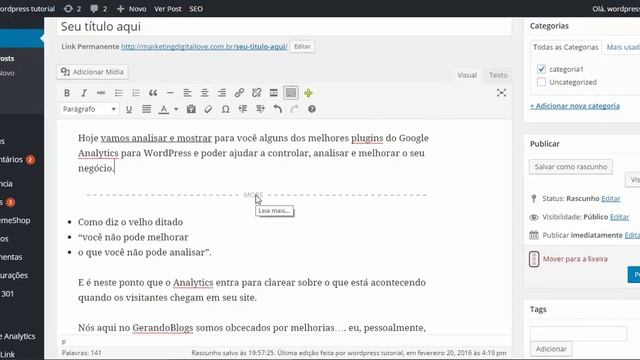Open the Analytics sidebar menu item
640x360 pixels.
tap(18, 336)
